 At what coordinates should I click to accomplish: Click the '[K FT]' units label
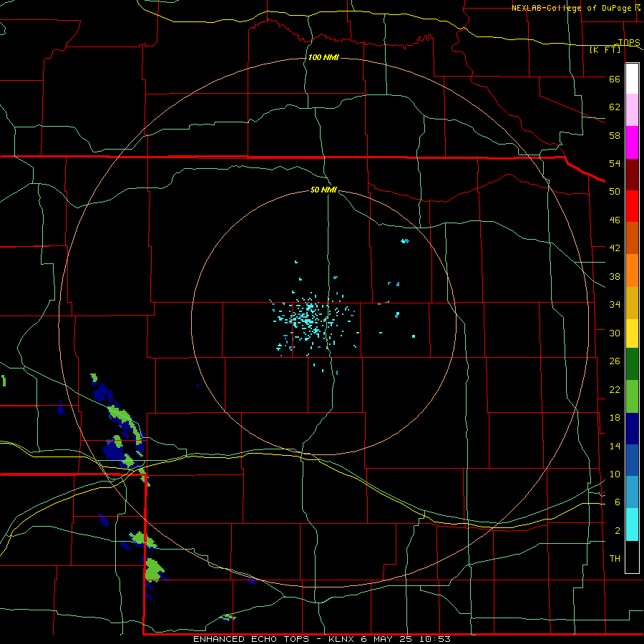[x=605, y=49]
